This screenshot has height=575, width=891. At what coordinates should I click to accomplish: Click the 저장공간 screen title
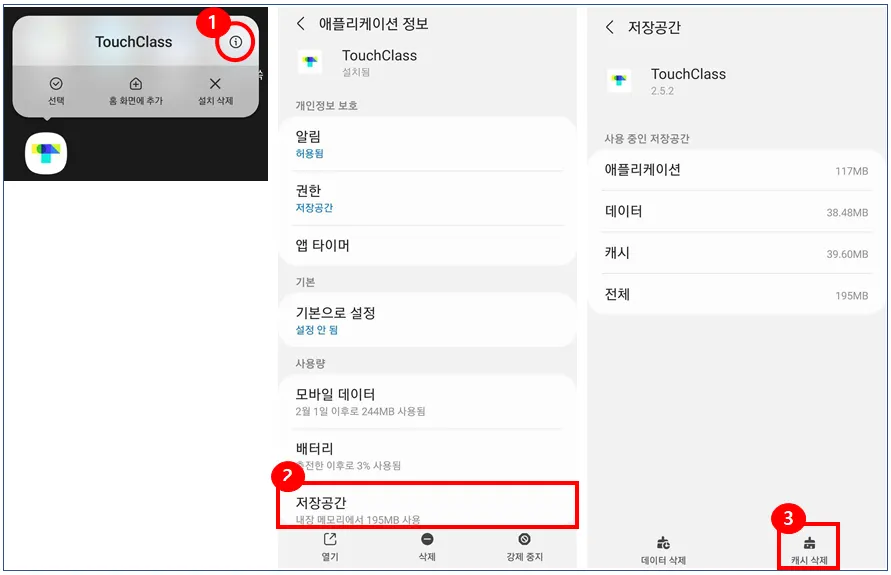[654, 27]
